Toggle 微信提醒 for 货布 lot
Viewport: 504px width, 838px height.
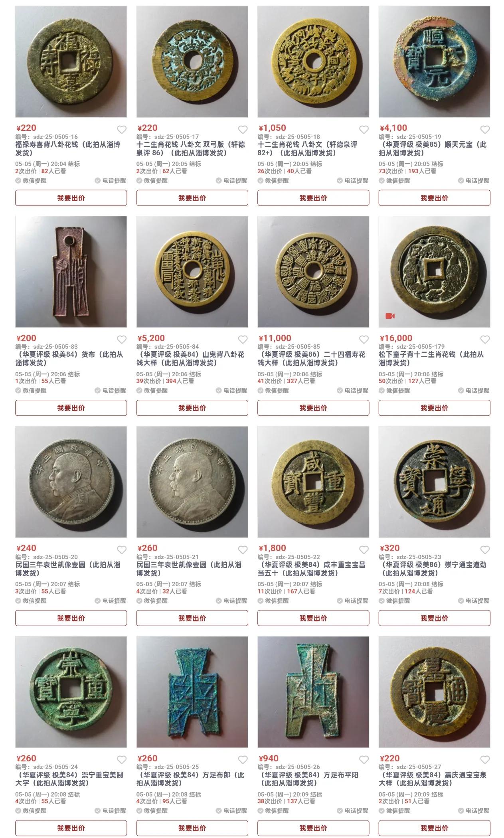coord(31,391)
